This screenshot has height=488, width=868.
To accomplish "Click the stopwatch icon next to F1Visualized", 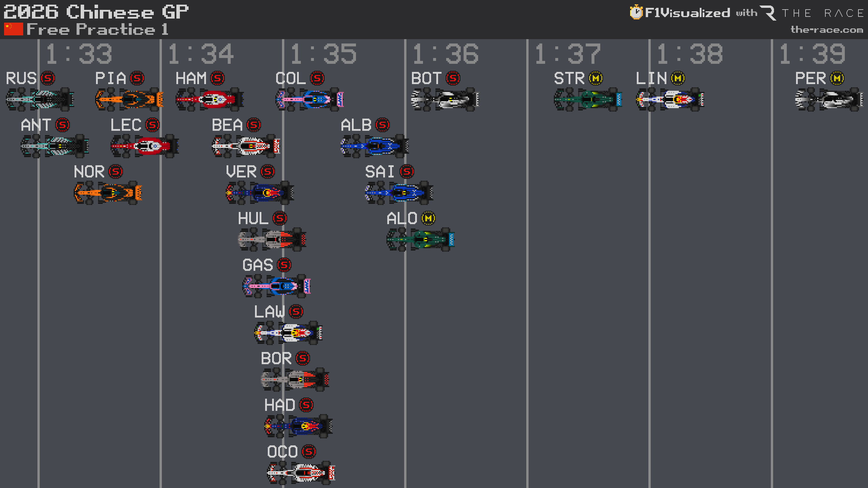I will (x=636, y=13).
